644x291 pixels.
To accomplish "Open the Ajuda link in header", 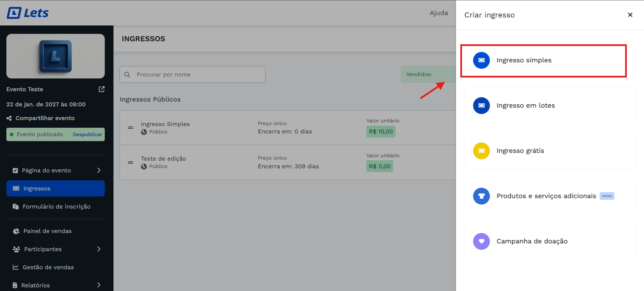I will pos(439,13).
